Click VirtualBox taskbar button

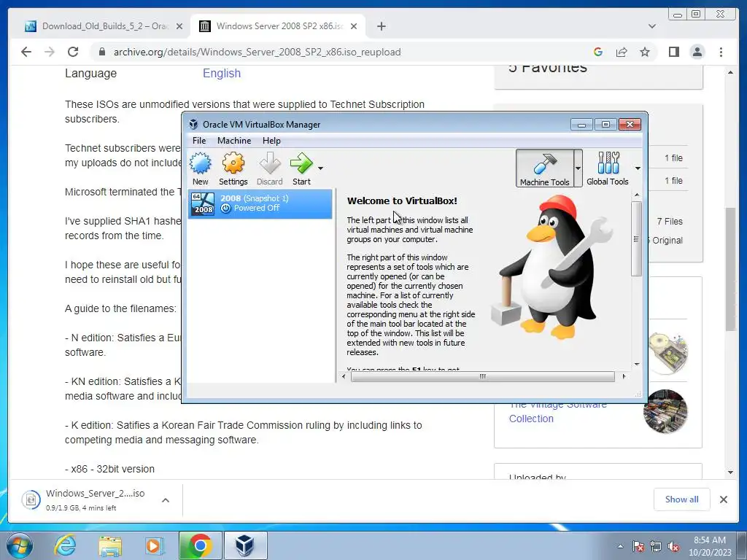[x=245, y=545]
